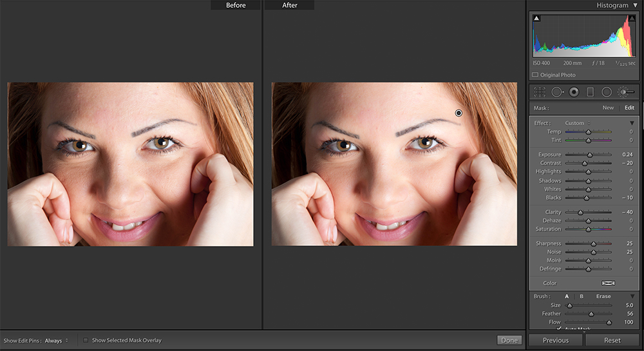Click the Contrast value -20
The height and width of the screenshot is (351, 644).
[627, 163]
